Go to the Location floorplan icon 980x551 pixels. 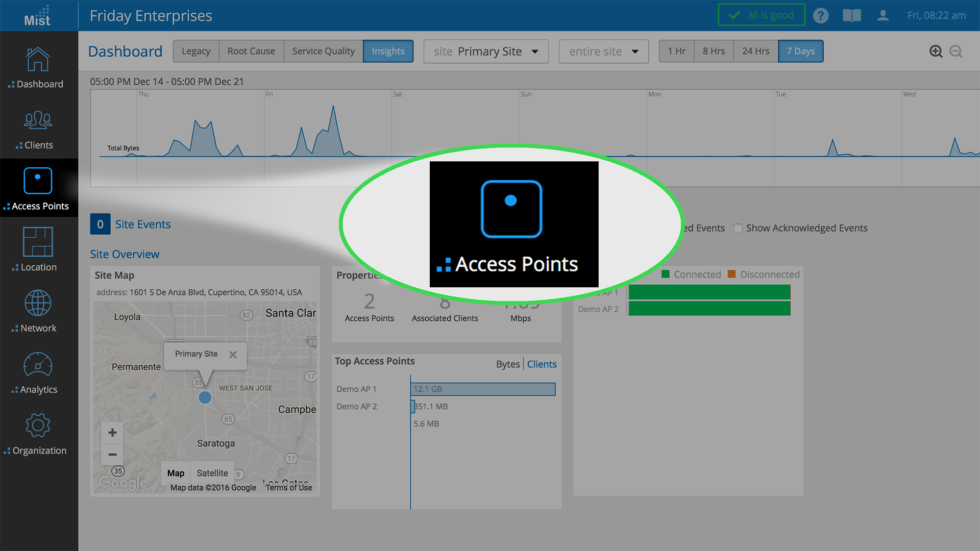pos(38,242)
